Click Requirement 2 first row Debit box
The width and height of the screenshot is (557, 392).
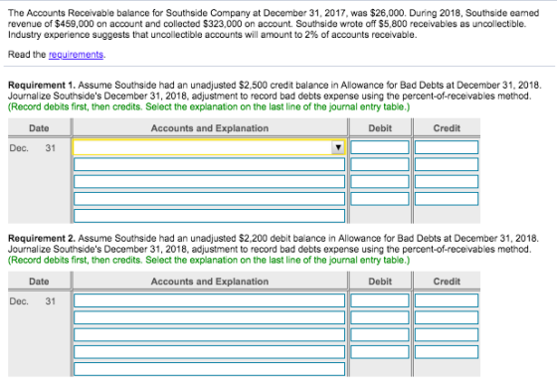380,300
